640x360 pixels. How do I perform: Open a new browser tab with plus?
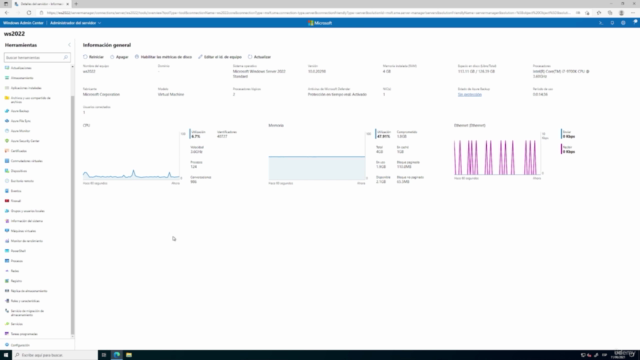click(76, 4)
